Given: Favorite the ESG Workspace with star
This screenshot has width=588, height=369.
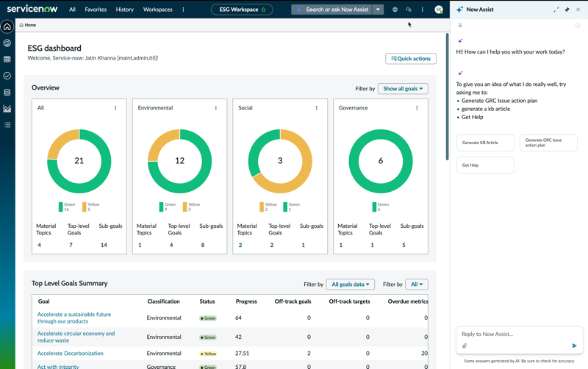Looking at the screenshot, I should [263, 10].
